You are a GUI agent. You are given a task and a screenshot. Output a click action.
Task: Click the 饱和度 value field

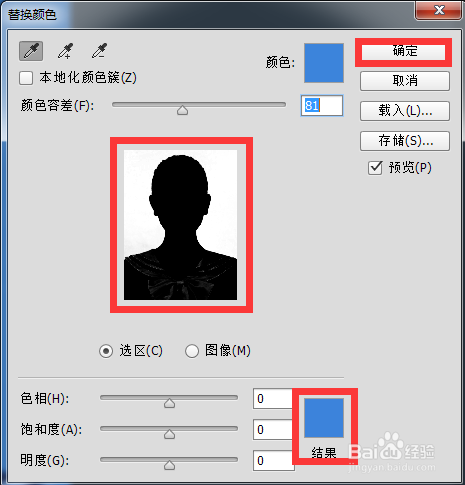pyautogui.click(x=273, y=429)
